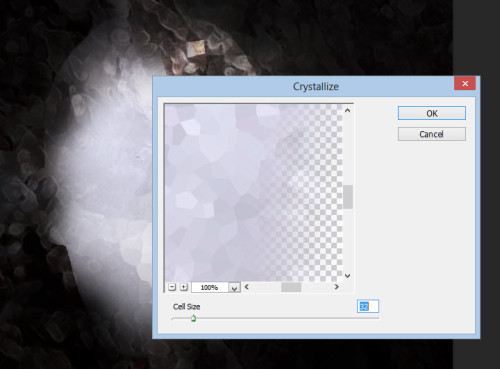Viewport: 500px width, 369px height.
Task: Click the preview scroll left arrow
Action: tap(247, 287)
